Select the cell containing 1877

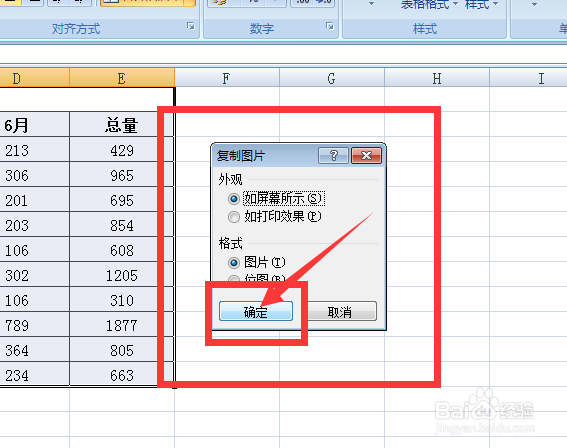(x=122, y=324)
